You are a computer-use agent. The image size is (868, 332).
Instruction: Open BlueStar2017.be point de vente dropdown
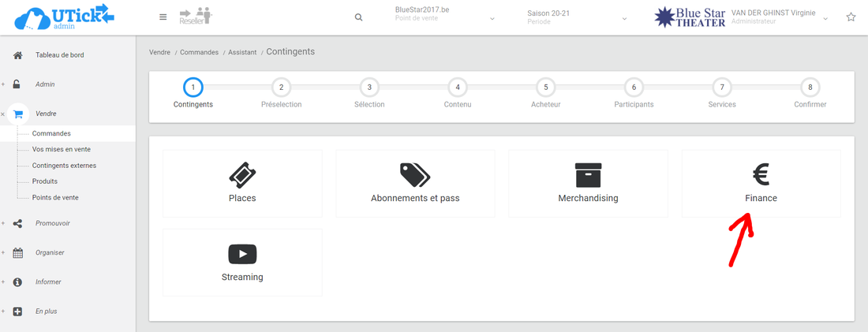pyautogui.click(x=446, y=16)
